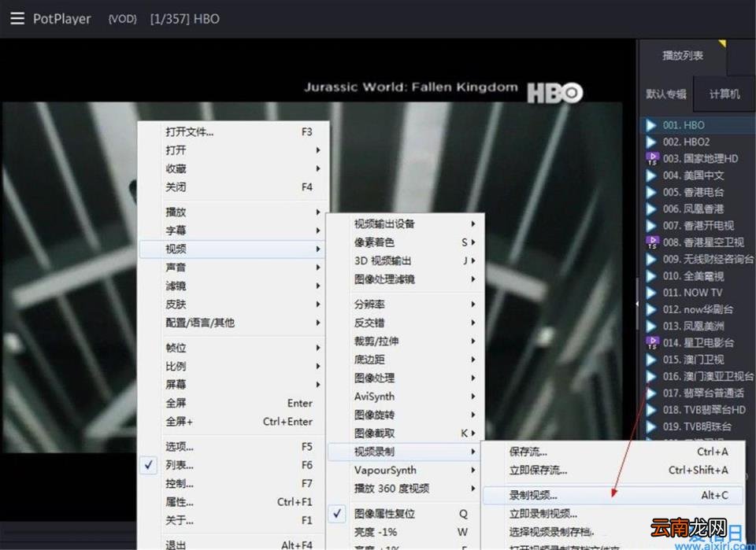Click TS icon beside 008. 香港星空卫视
756x550 pixels.
pos(652,242)
